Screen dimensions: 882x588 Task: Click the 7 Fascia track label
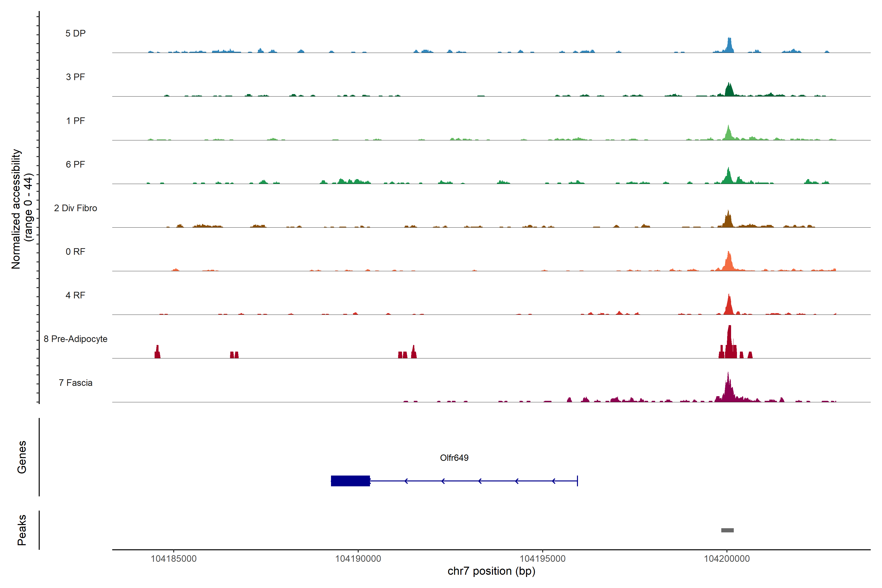(75, 382)
